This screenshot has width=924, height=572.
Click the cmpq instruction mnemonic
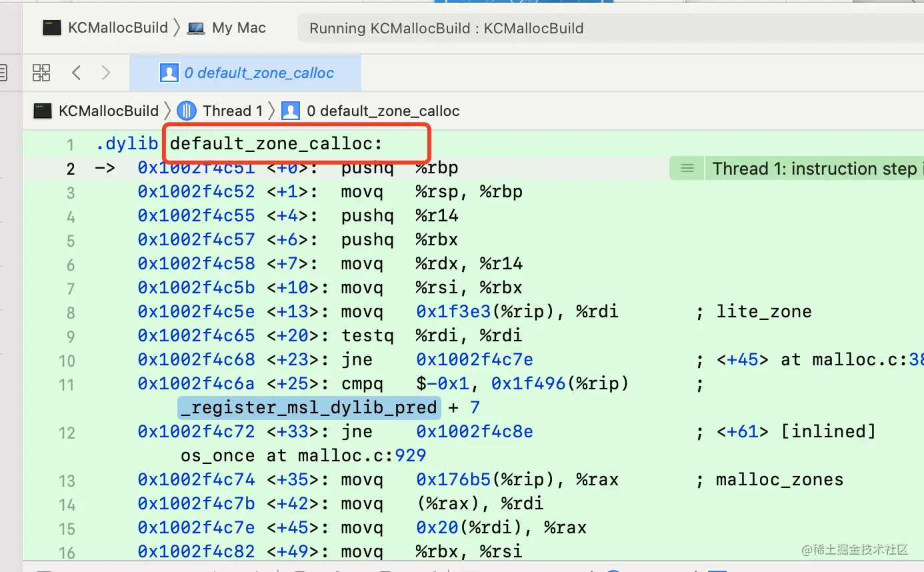(362, 384)
